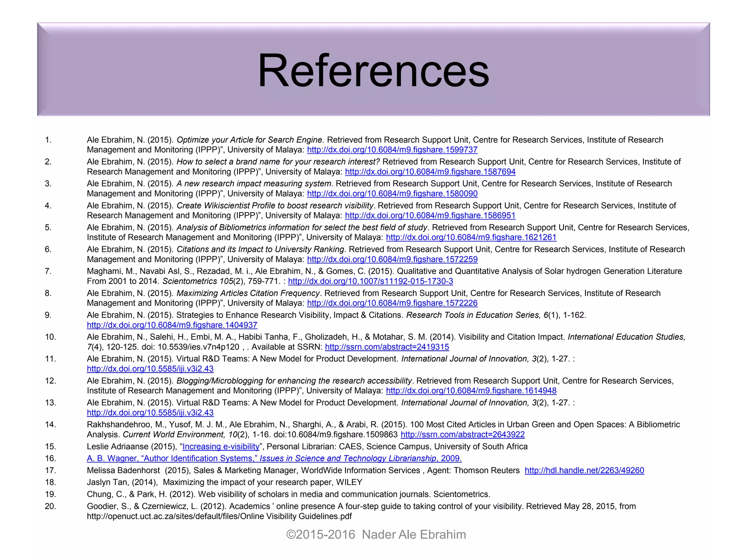
Task: Click "©2015-2016 Nader Ale Ebrahim" footer
Action: (x=376, y=534)
